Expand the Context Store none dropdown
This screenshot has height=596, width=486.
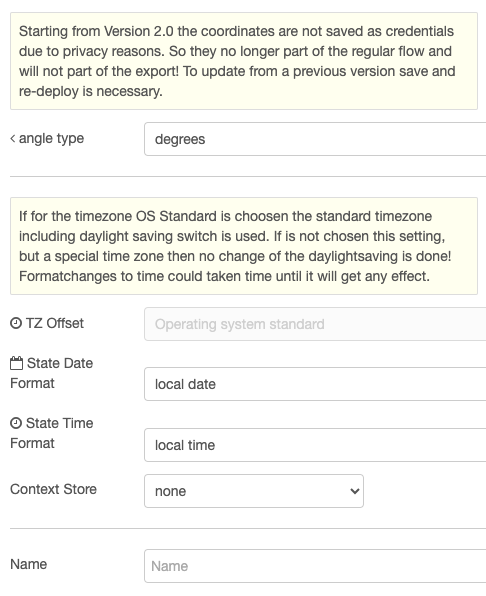254,491
